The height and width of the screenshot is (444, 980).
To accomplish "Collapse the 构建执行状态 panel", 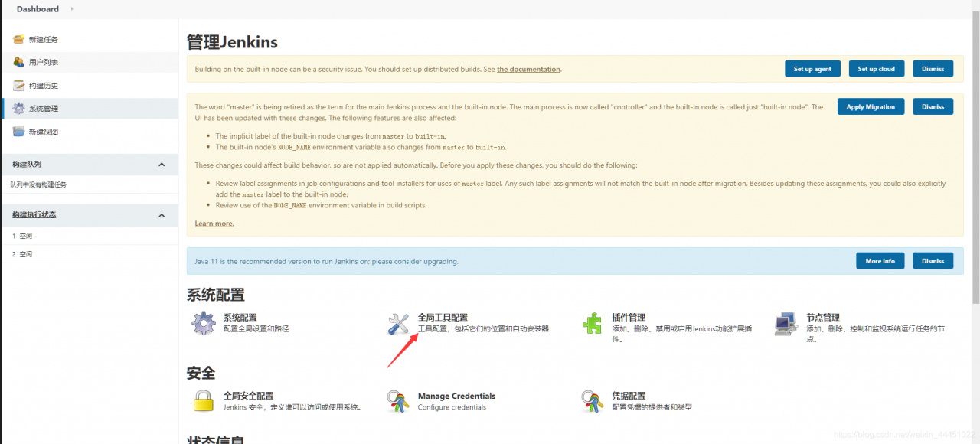I will click(x=162, y=215).
